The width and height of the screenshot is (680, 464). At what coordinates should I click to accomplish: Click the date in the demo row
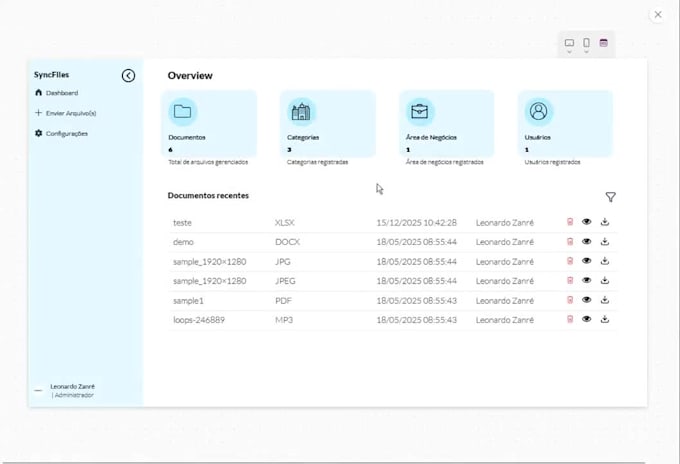tap(416, 242)
